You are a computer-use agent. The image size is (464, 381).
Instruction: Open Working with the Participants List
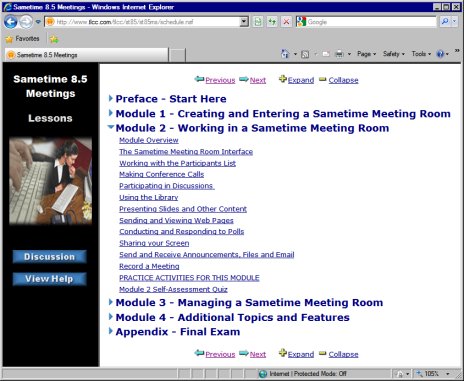[x=177, y=163]
